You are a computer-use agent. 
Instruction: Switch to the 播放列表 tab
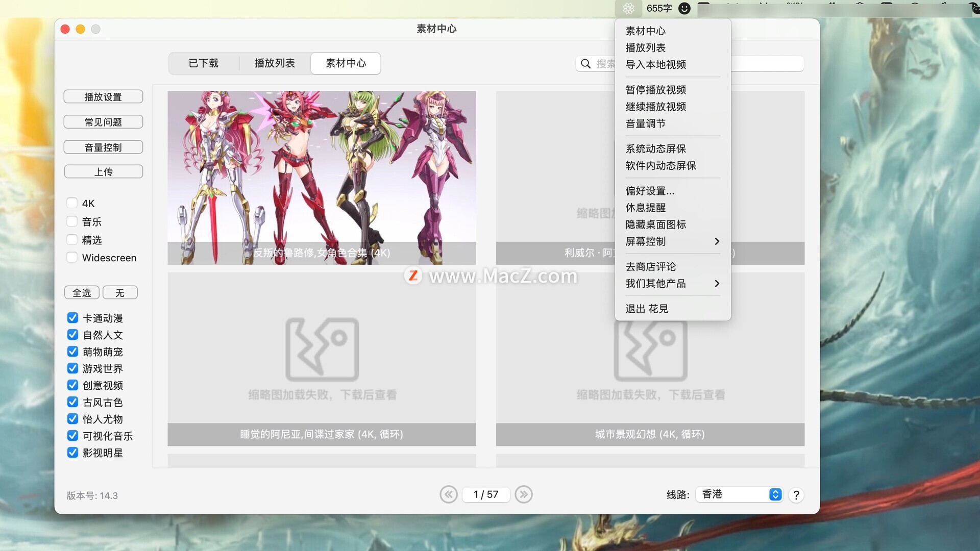click(275, 63)
